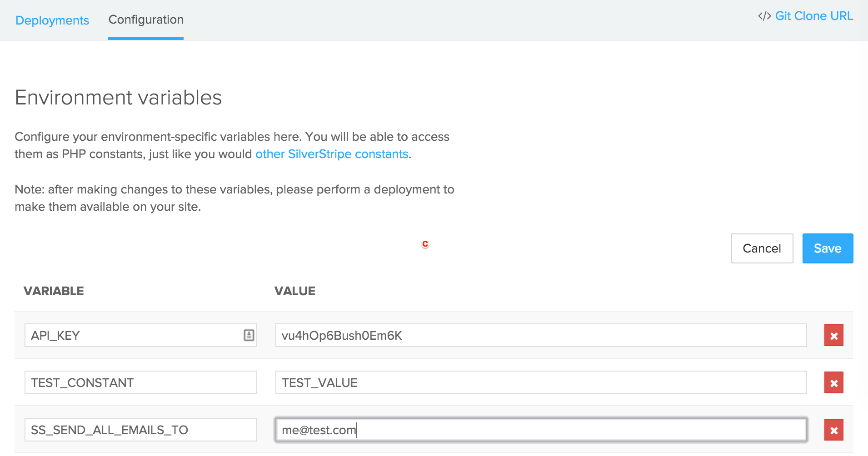Delete the API_KEY variable row

pos(833,336)
